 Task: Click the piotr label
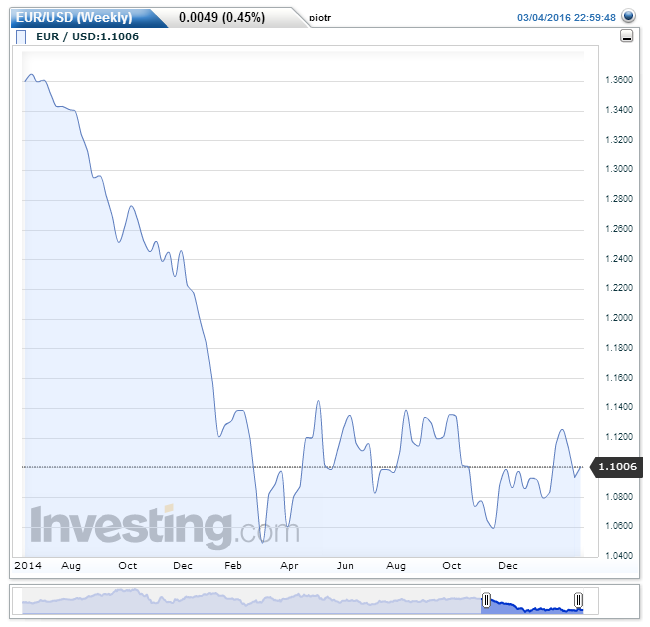[x=320, y=18]
